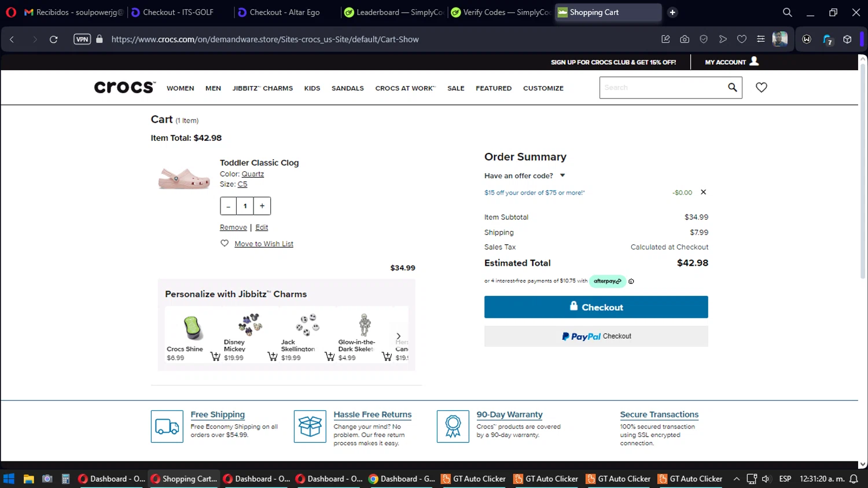Click the search magnifier icon in Crocs header
The width and height of the screenshot is (868, 488).
point(732,87)
